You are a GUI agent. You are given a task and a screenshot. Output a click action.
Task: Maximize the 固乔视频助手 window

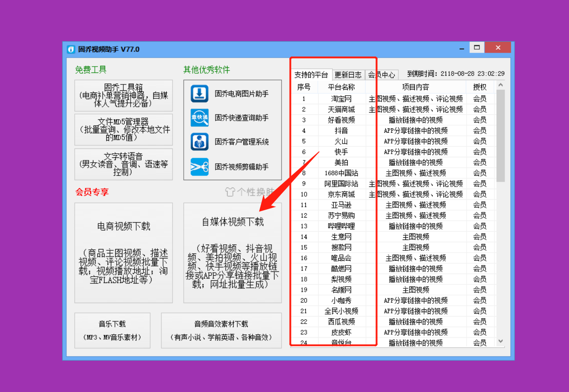pos(477,47)
